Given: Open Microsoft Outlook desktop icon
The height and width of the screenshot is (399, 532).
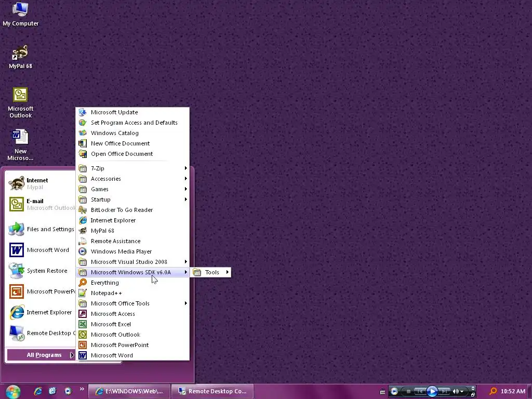Looking at the screenshot, I should tap(20, 103).
